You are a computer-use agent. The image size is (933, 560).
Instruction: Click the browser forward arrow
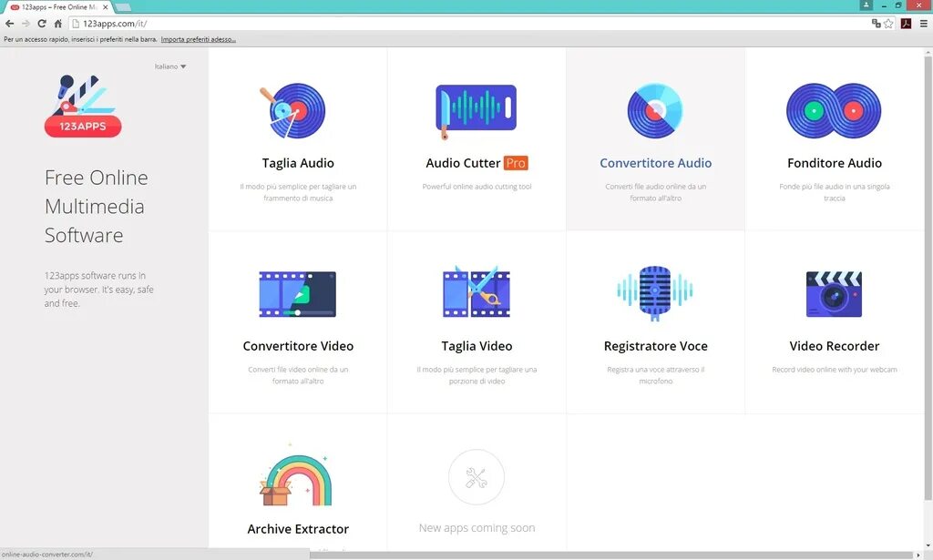[26, 24]
